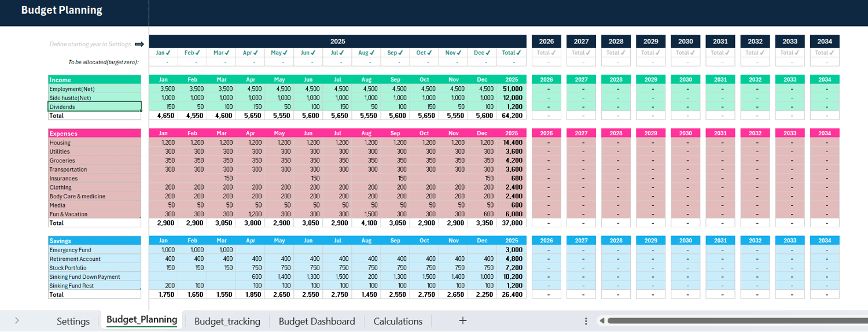868x332 pixels.
Task: Select the Insurances row label
Action: (x=95, y=178)
